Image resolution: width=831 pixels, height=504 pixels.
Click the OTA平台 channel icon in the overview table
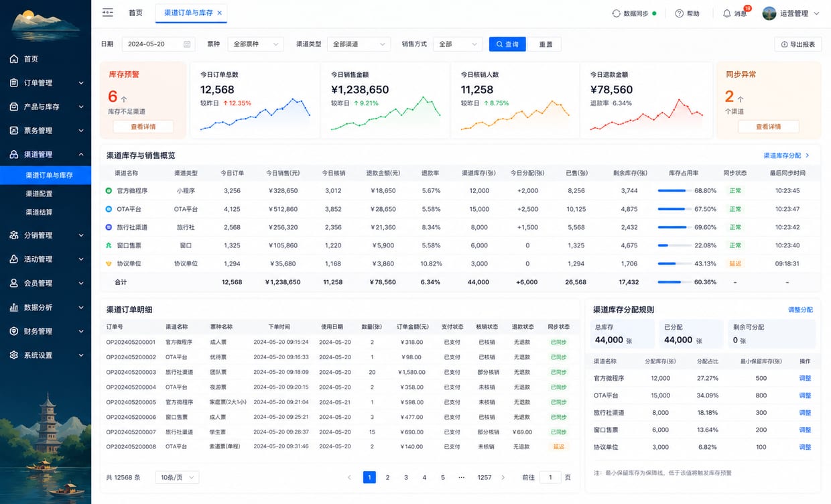point(109,209)
